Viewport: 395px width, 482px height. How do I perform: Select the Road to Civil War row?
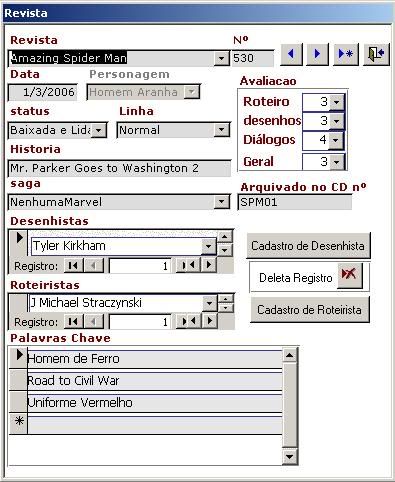tap(155, 380)
